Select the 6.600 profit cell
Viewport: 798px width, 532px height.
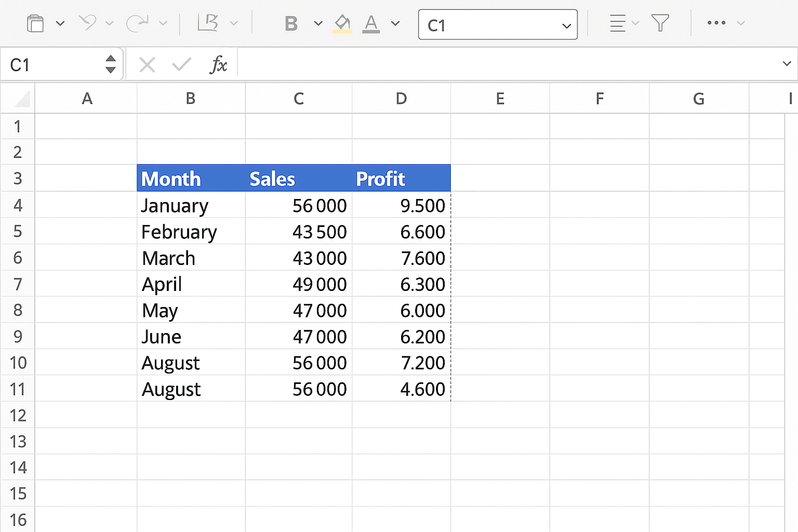click(x=401, y=231)
